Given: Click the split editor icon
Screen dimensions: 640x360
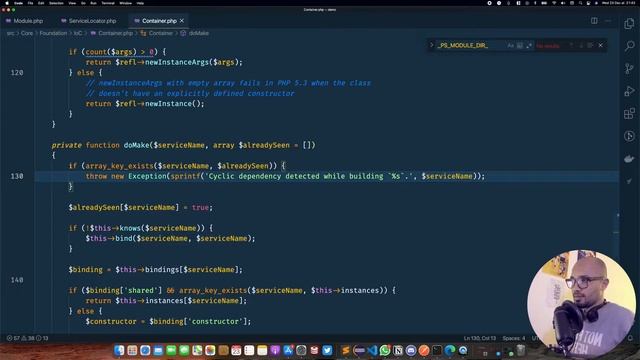Looking at the screenshot, I should [594, 21].
